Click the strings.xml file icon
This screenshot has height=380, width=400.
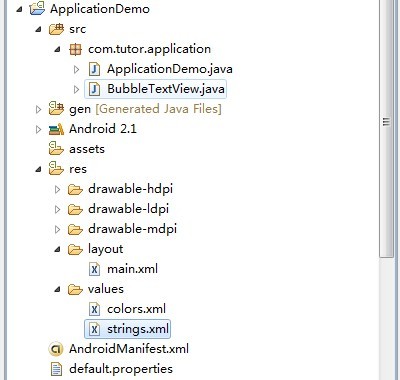pyautogui.click(x=95, y=329)
